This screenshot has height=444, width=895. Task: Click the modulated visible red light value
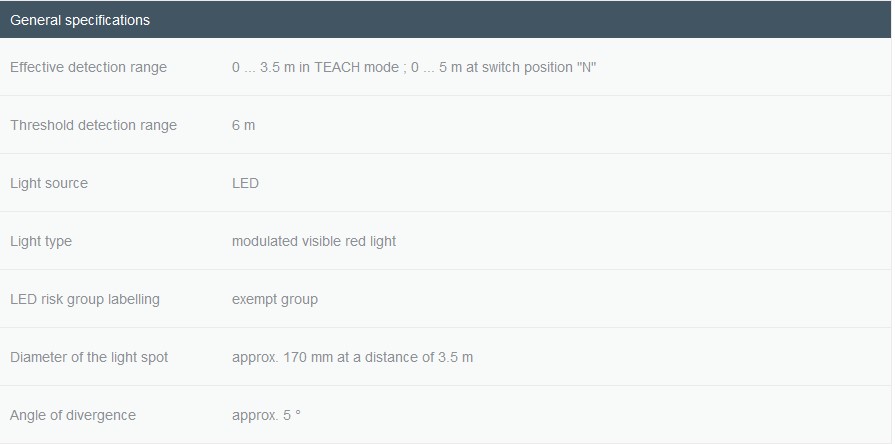(314, 241)
